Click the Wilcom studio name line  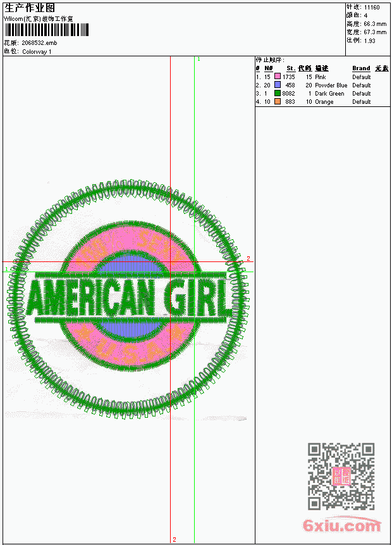tap(39, 19)
